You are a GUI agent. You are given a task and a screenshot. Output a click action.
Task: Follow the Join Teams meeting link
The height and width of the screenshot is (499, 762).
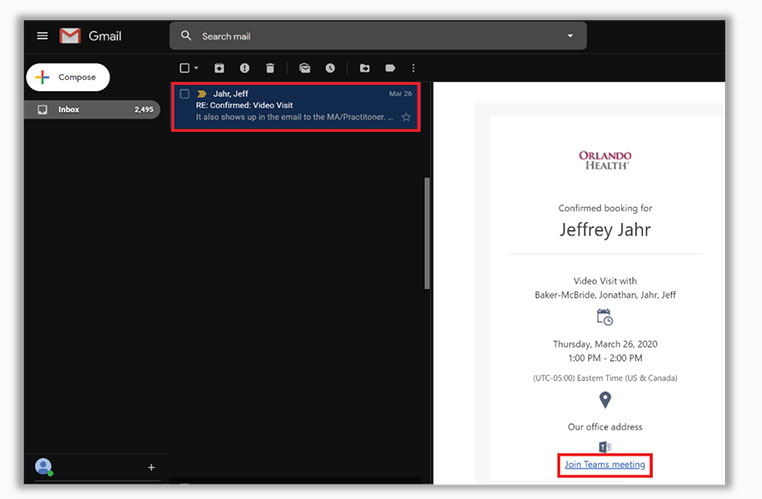coord(605,464)
